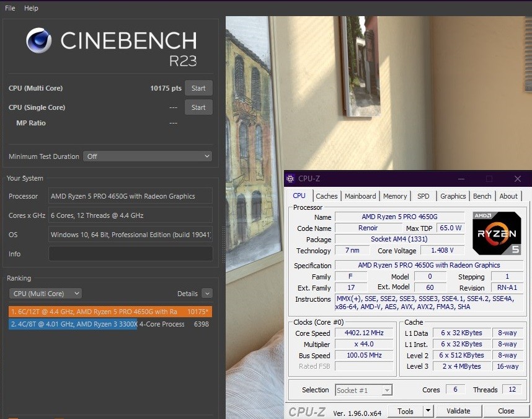532x419 pixels.
Task: Start the CPU (Single Core) test
Action: (198, 107)
